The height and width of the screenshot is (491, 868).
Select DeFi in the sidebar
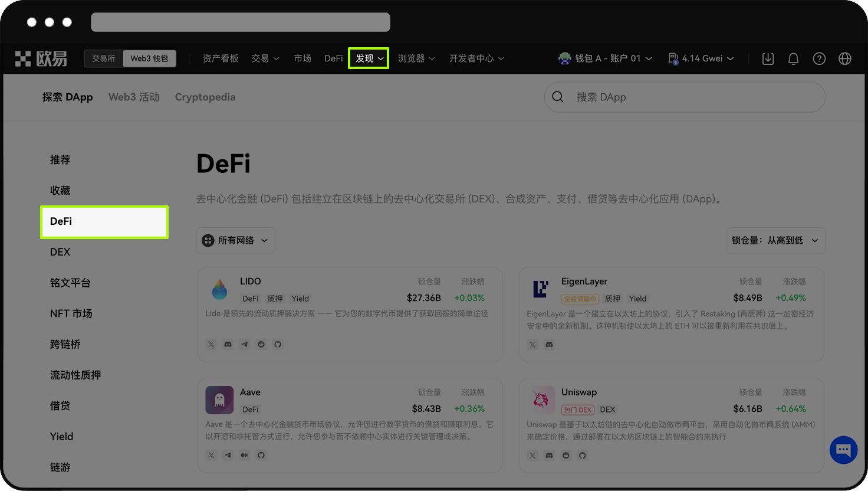[104, 222]
